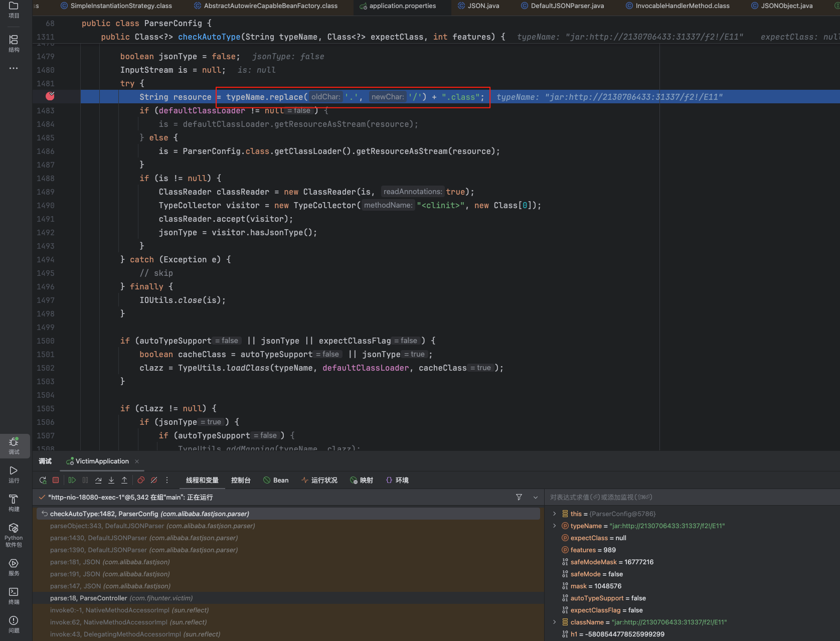Step into the method call
The width and height of the screenshot is (840, 641).
coord(111,480)
